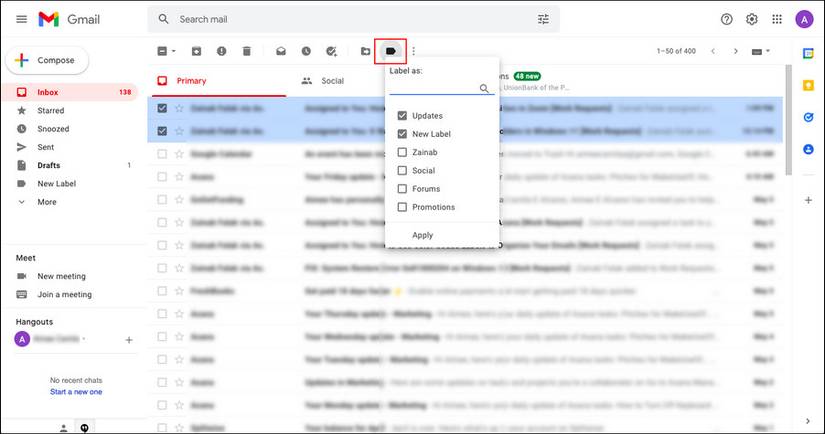
Task: Start a New meeting
Action: (61, 276)
